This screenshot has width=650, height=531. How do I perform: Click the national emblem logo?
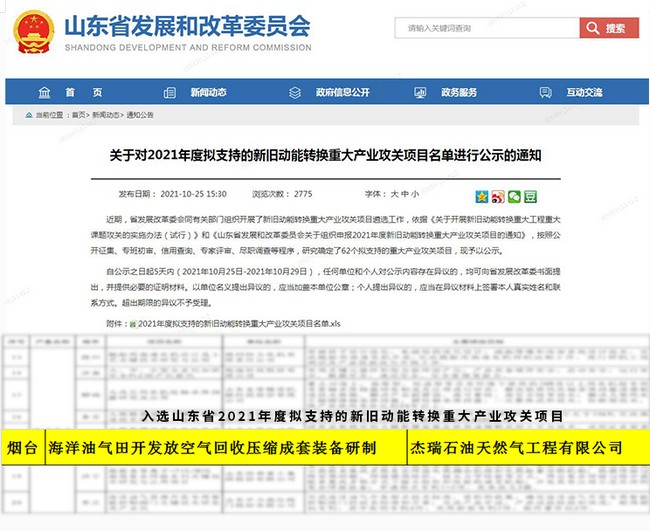[x=34, y=32]
